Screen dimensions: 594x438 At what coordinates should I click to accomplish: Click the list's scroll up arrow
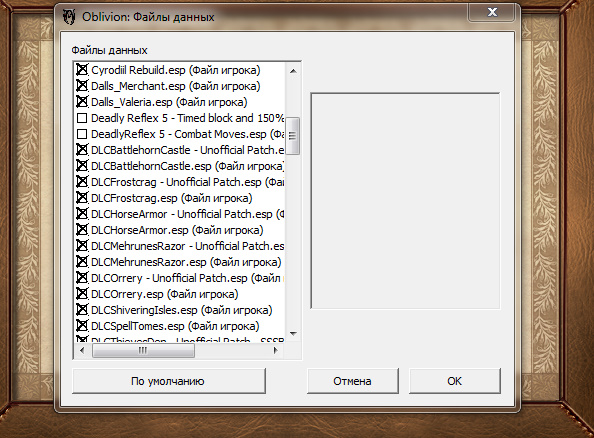[293, 71]
